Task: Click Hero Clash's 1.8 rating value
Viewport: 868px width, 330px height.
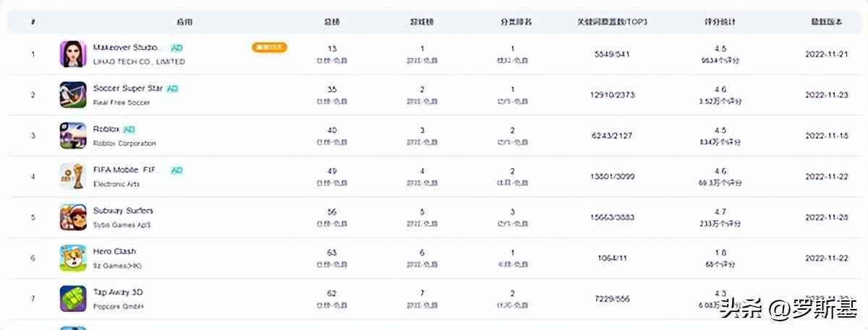Action: (720, 253)
